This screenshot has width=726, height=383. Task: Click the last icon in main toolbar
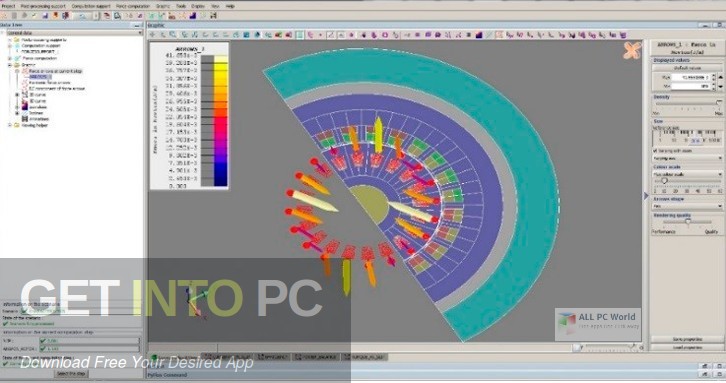[x=213, y=16]
